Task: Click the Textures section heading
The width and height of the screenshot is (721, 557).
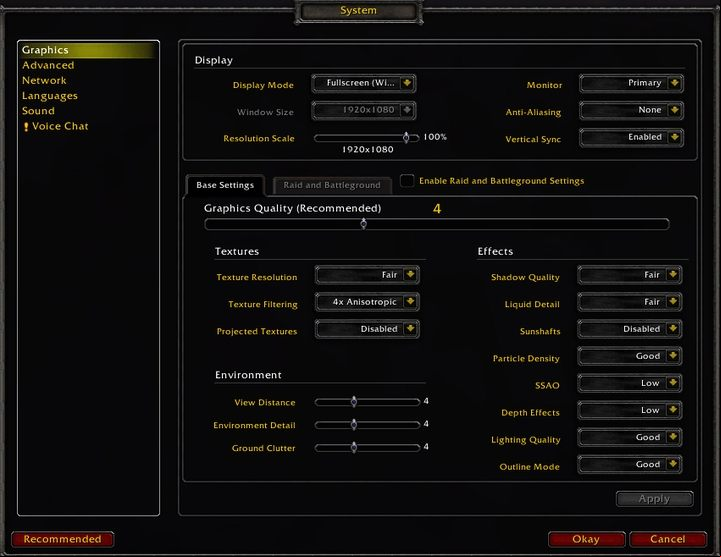Action: (237, 251)
